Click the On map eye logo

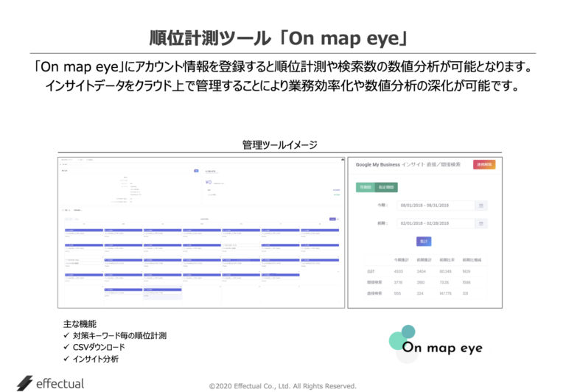436,343
